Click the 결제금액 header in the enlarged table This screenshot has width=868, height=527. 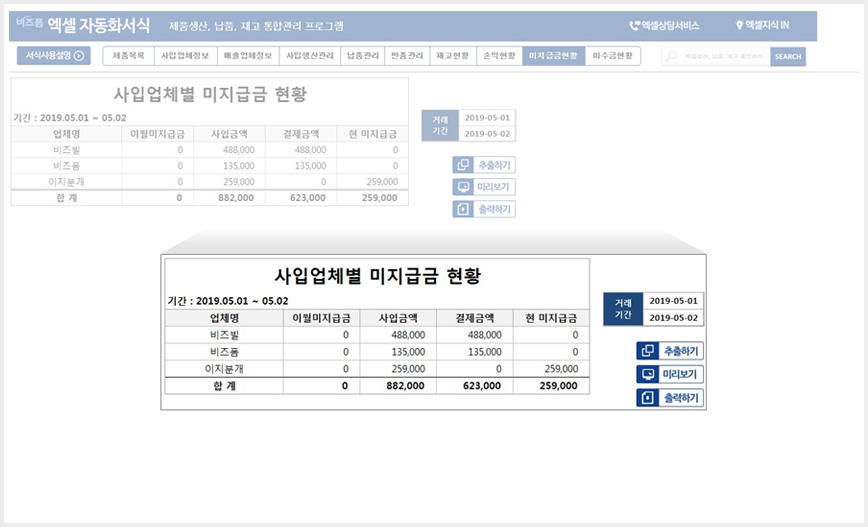coord(474,318)
